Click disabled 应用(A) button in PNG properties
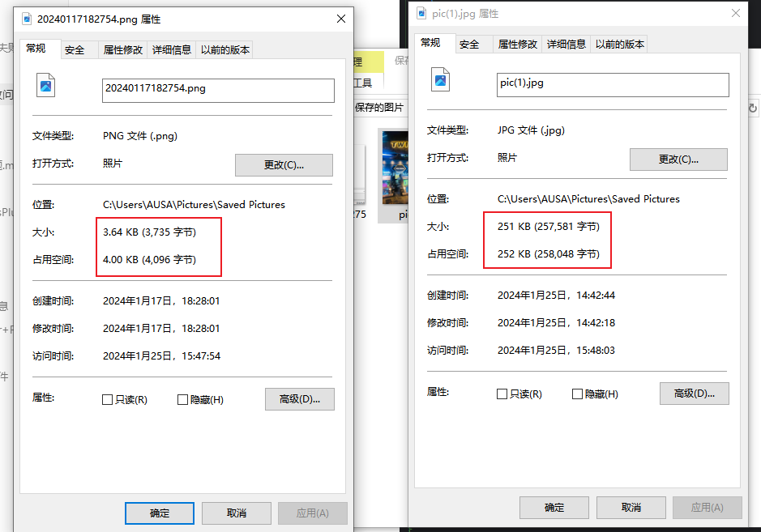The width and height of the screenshot is (761, 532). pyautogui.click(x=313, y=513)
